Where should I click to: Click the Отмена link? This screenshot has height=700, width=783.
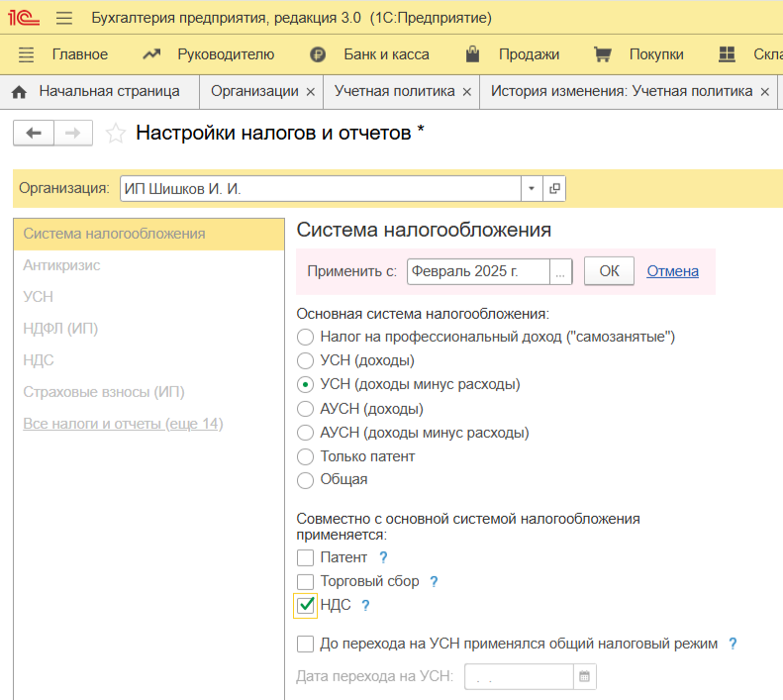672,271
